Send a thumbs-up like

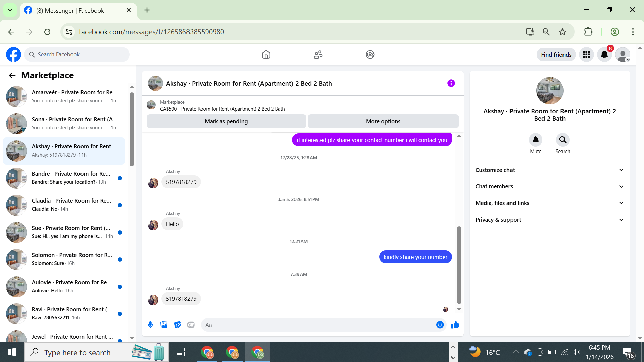tap(455, 325)
